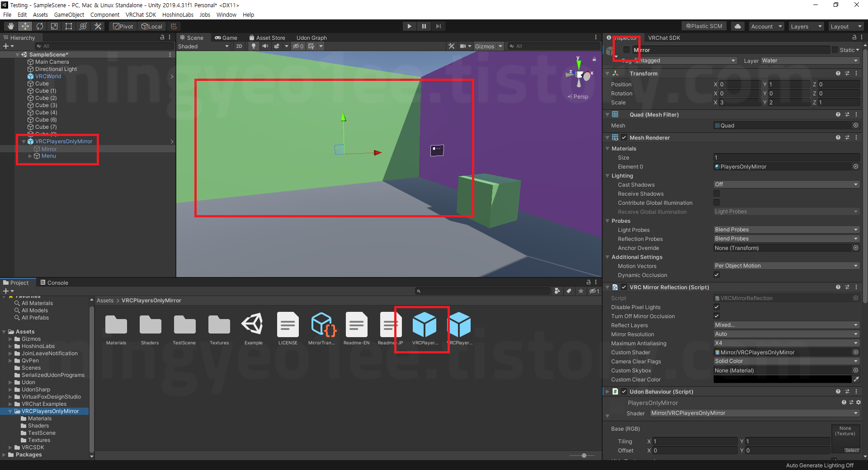Pick object for Mesh Quad field
The image size is (868, 470).
856,125
